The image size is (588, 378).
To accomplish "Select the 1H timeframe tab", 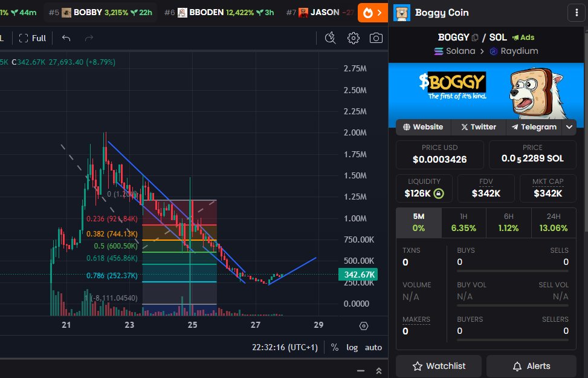I will coord(464,223).
